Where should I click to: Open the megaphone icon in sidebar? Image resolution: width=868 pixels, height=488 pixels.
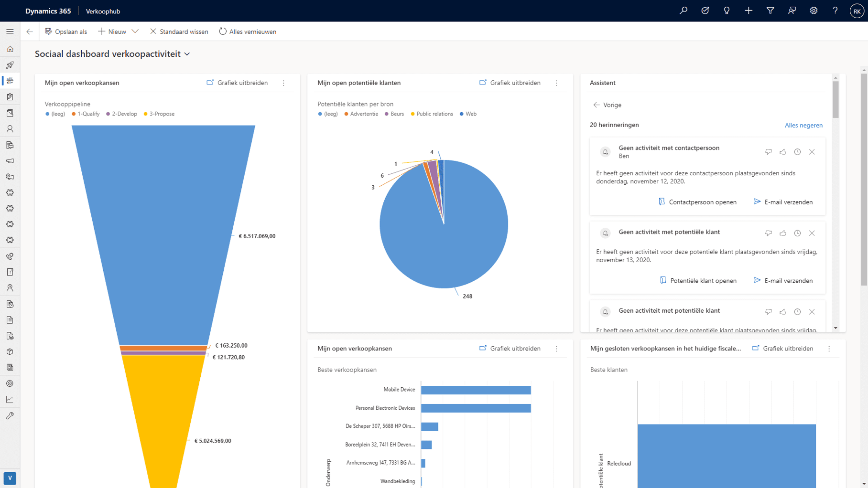[10, 161]
